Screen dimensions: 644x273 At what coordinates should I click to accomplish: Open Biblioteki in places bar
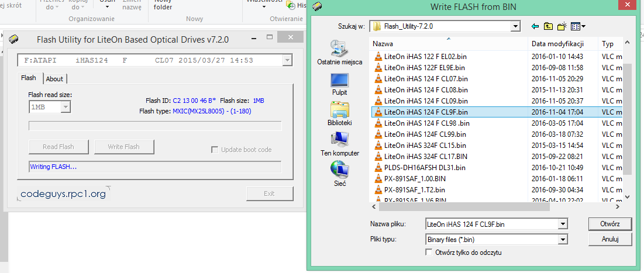click(339, 115)
